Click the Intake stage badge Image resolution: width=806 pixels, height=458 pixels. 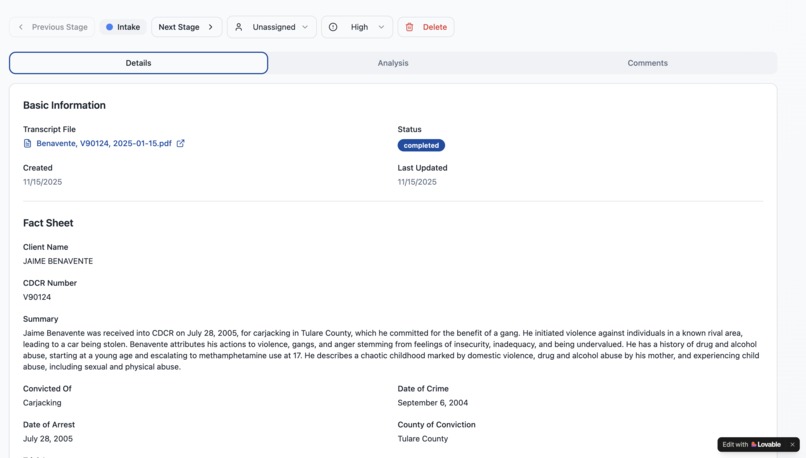123,27
